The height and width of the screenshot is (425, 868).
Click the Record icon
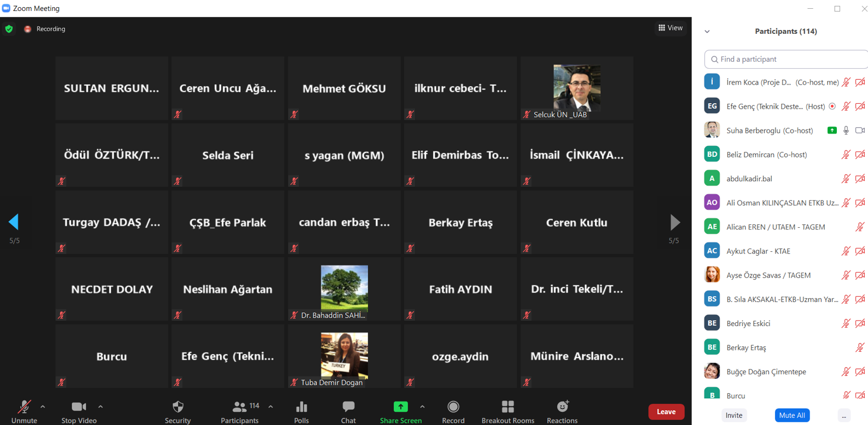click(453, 411)
